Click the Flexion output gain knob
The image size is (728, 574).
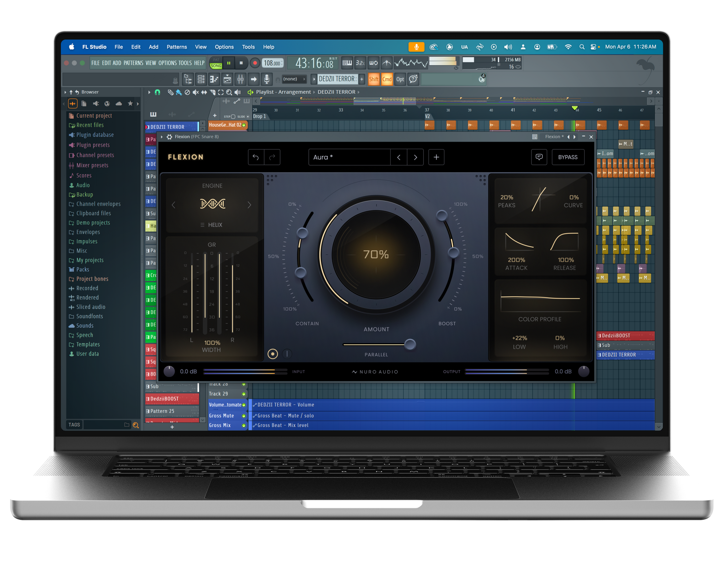(584, 372)
